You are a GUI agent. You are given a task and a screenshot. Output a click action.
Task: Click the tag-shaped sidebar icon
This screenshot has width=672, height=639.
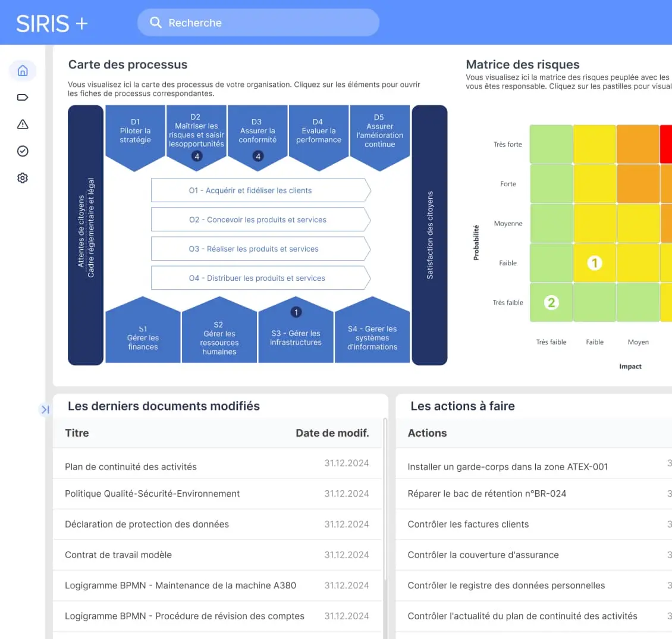23,98
